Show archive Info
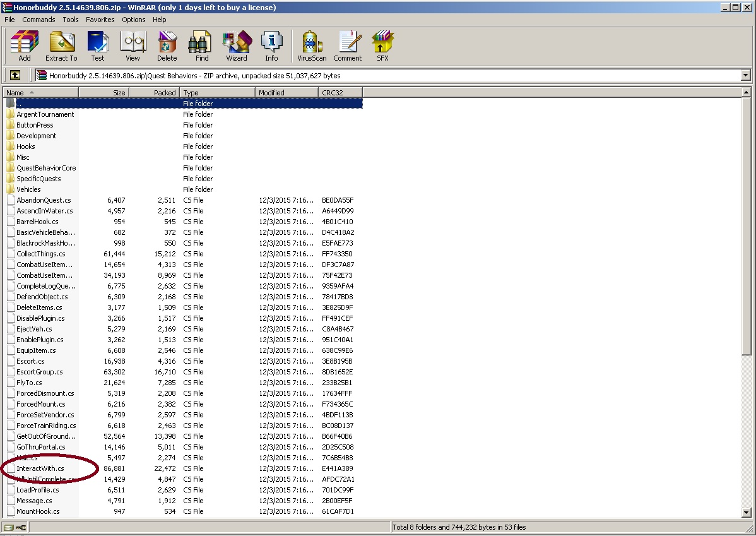Screen dimensions: 756x536 (271, 46)
